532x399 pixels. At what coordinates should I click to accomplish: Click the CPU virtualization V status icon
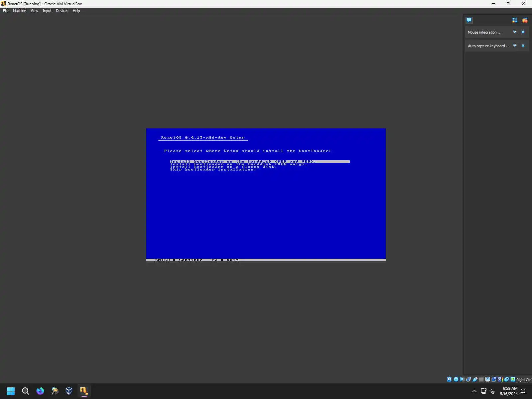[x=499, y=379]
